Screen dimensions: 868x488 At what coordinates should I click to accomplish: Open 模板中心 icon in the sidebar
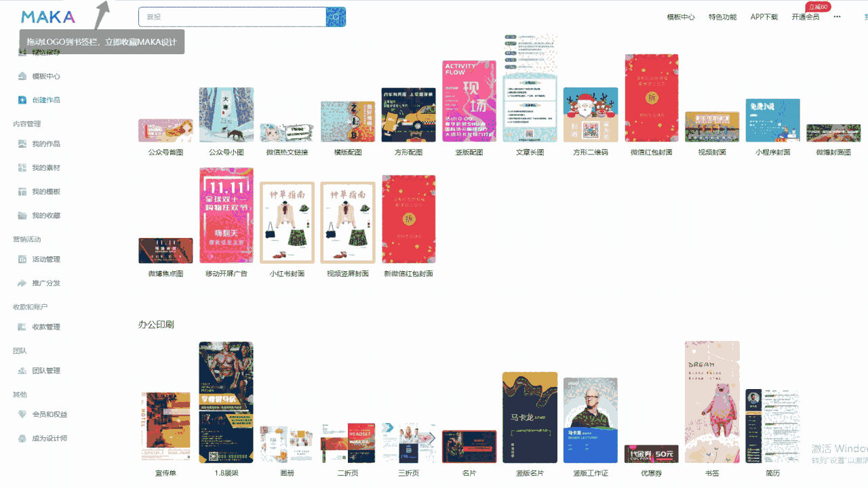point(22,76)
